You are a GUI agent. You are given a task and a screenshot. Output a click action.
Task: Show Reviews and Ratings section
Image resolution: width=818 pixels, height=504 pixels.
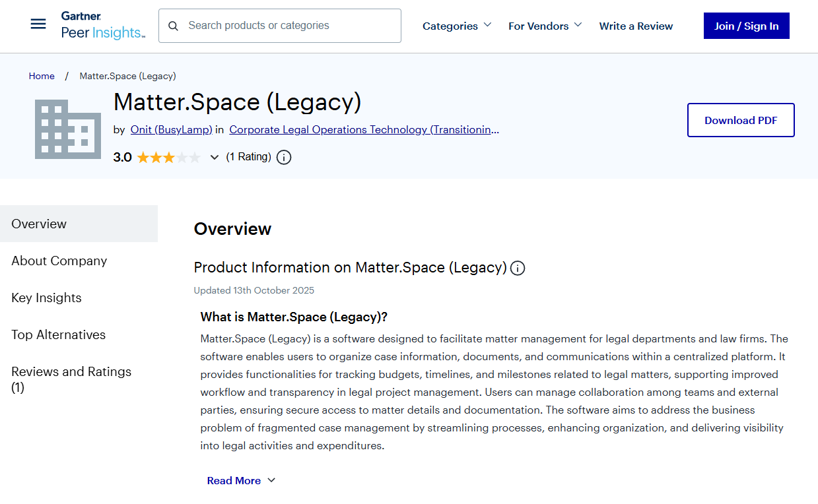click(x=71, y=379)
